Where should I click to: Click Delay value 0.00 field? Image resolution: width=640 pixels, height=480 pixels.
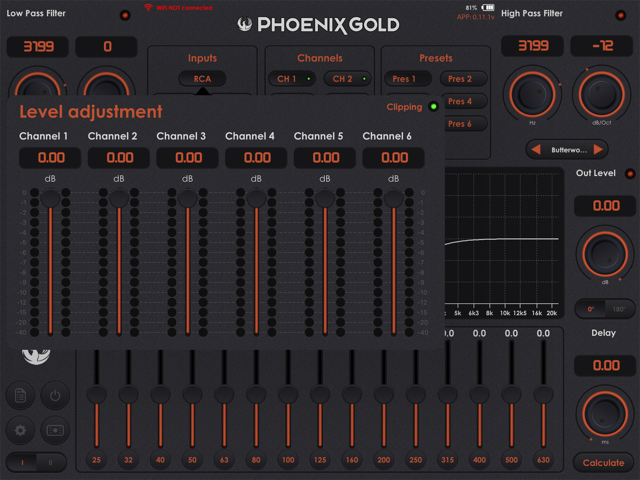pyautogui.click(x=605, y=365)
